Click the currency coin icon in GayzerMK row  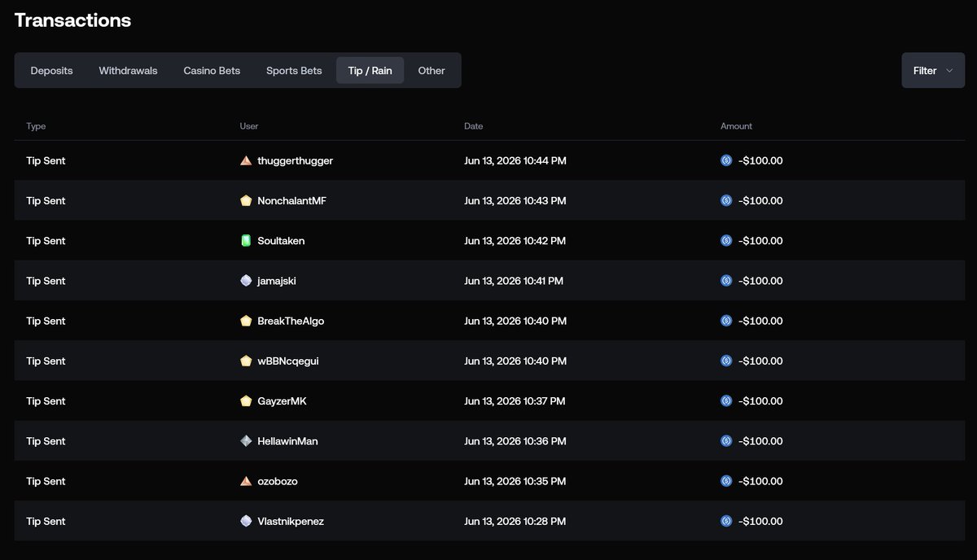(x=726, y=401)
